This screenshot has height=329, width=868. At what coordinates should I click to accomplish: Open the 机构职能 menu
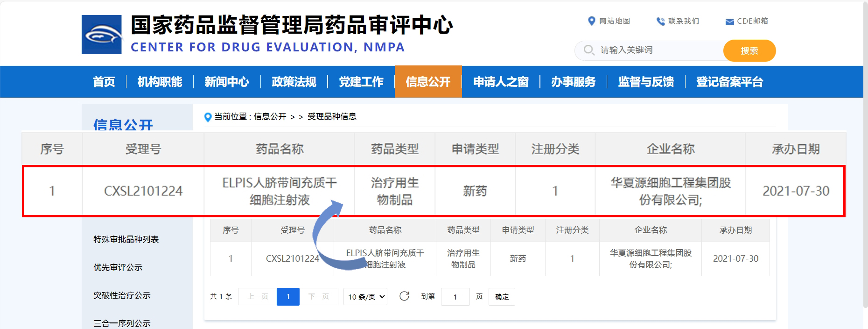160,82
